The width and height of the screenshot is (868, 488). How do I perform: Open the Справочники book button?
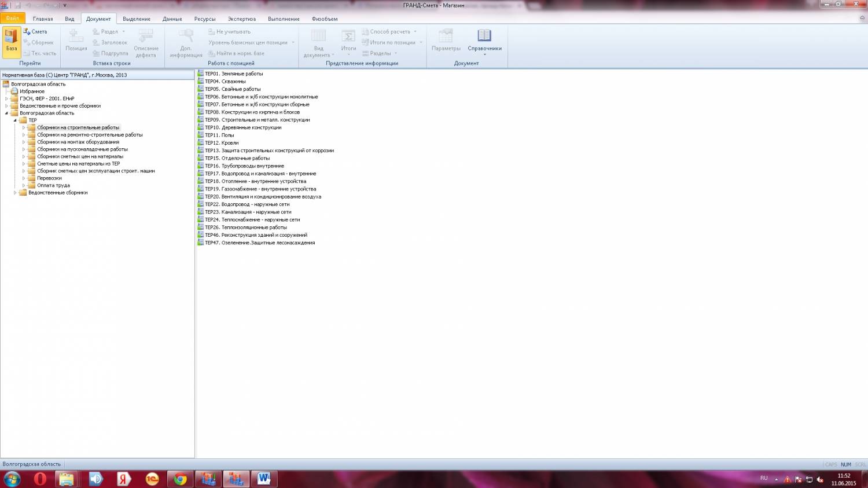484,41
